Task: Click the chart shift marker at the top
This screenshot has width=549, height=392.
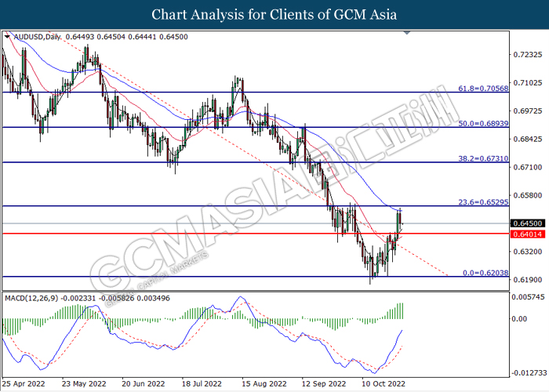Action: click(406, 33)
